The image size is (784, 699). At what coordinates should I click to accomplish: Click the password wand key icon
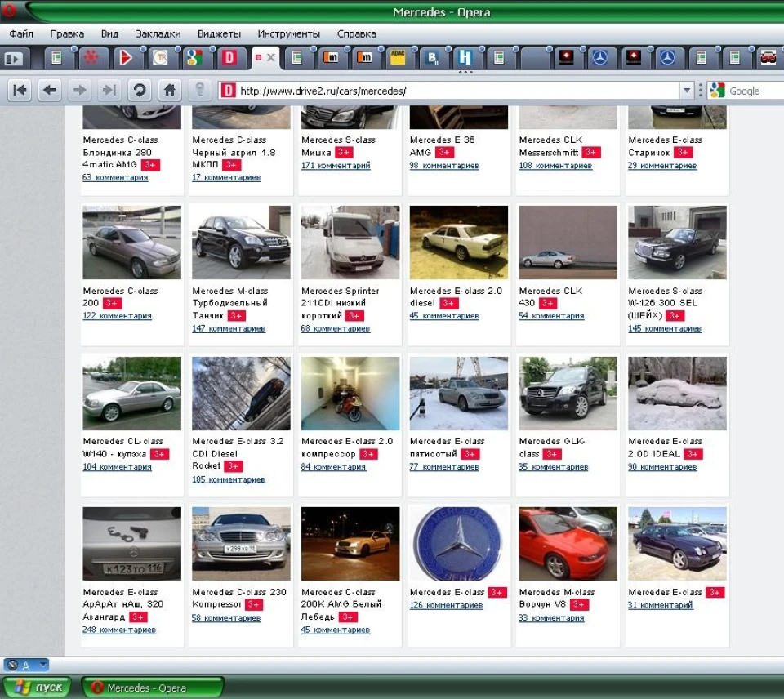point(199,90)
